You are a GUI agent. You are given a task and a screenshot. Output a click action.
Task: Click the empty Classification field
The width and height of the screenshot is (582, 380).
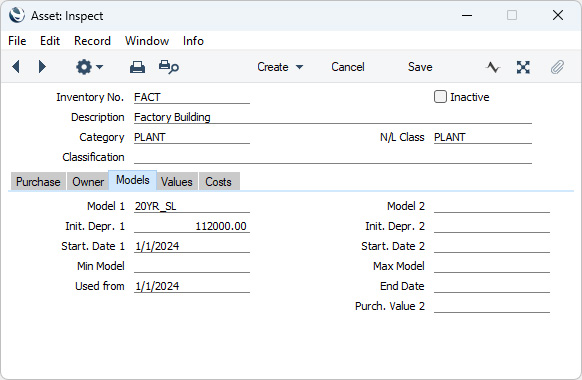(333, 157)
